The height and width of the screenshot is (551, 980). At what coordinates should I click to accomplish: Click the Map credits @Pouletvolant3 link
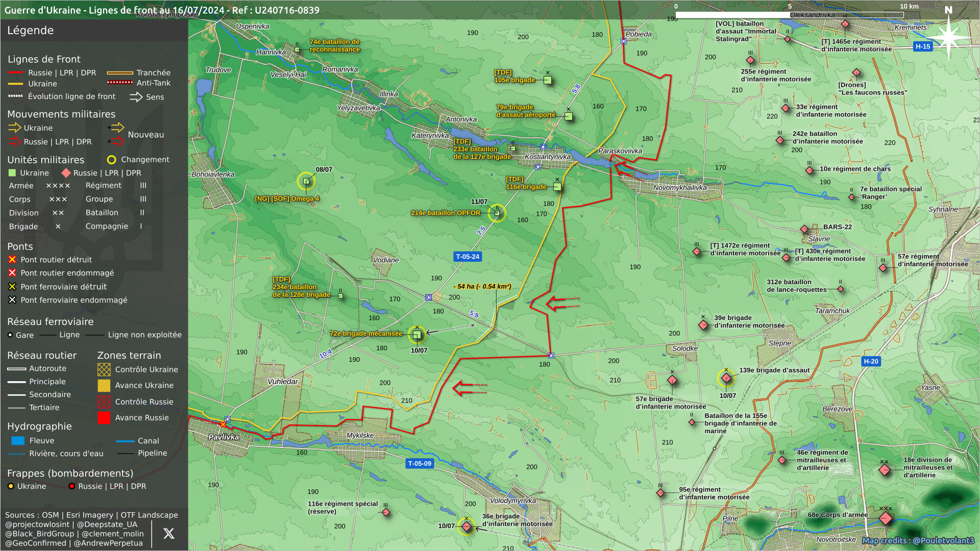918,540
